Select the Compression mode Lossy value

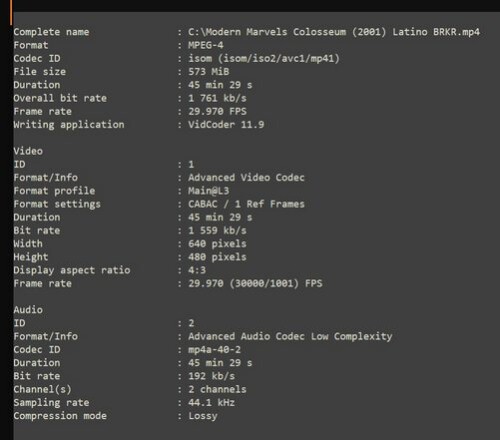coord(203,416)
